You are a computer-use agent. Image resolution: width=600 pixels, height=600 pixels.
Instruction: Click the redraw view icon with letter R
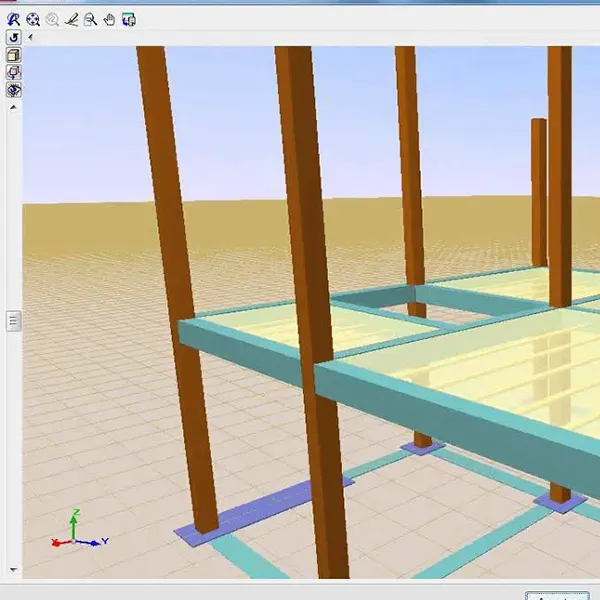14,19
